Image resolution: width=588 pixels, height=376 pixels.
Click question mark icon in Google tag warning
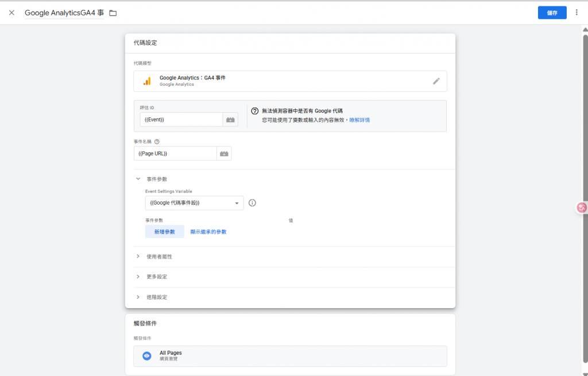[254, 111]
